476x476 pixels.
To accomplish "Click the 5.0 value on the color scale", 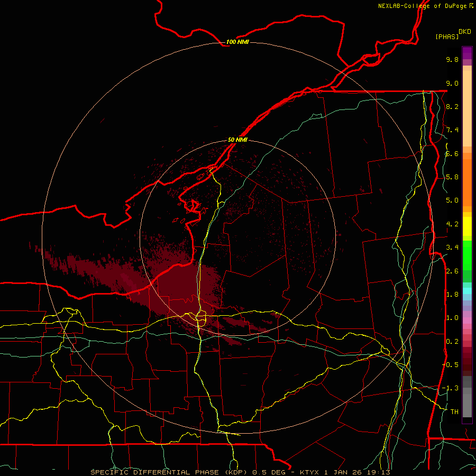I will pos(452,200).
